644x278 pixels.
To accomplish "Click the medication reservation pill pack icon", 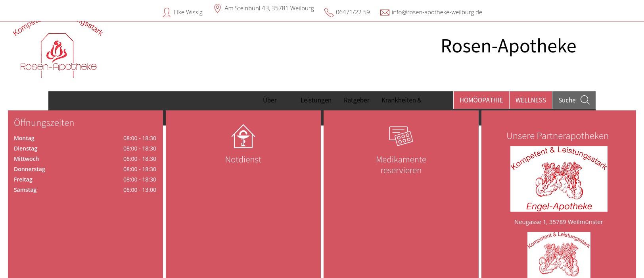I will pos(401,136).
